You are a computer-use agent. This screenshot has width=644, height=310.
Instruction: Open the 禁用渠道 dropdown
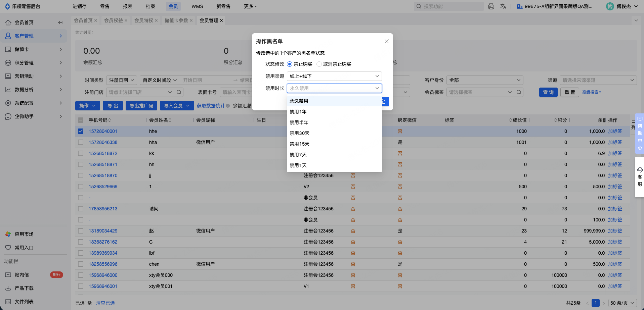pyautogui.click(x=334, y=76)
